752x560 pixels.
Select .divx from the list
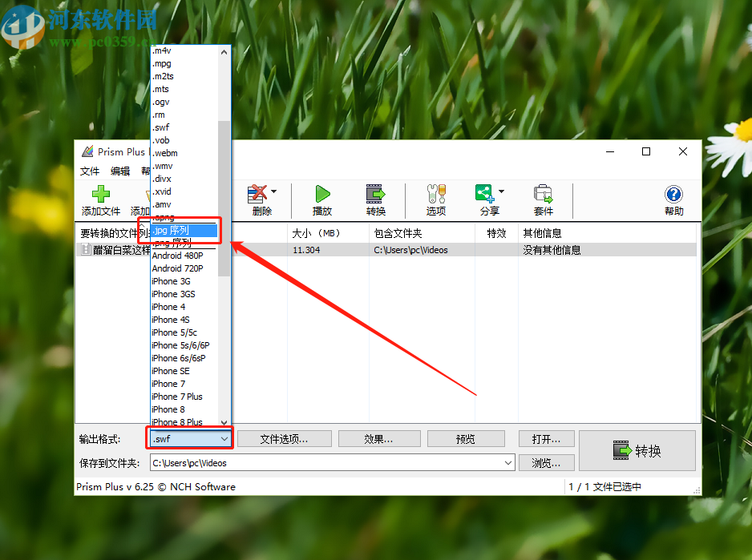tap(184, 179)
